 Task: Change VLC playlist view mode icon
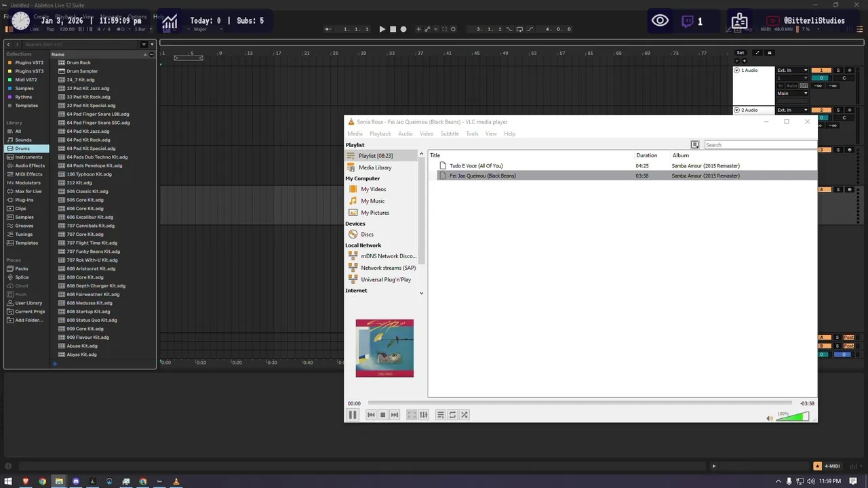pyautogui.click(x=695, y=145)
